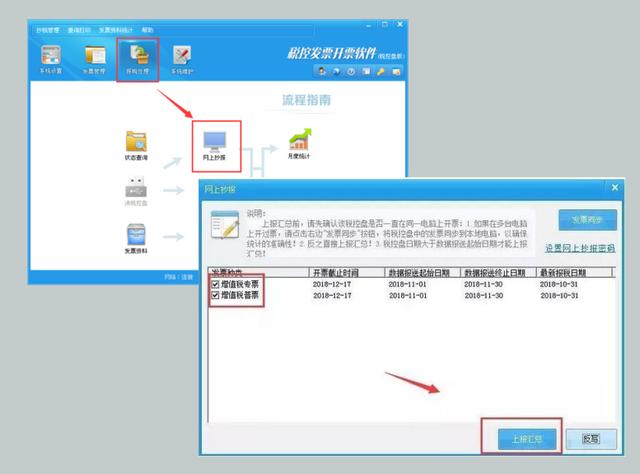Click the 发票种类 column header
Image resolution: width=640 pixels, height=474 pixels.
pos(258,272)
